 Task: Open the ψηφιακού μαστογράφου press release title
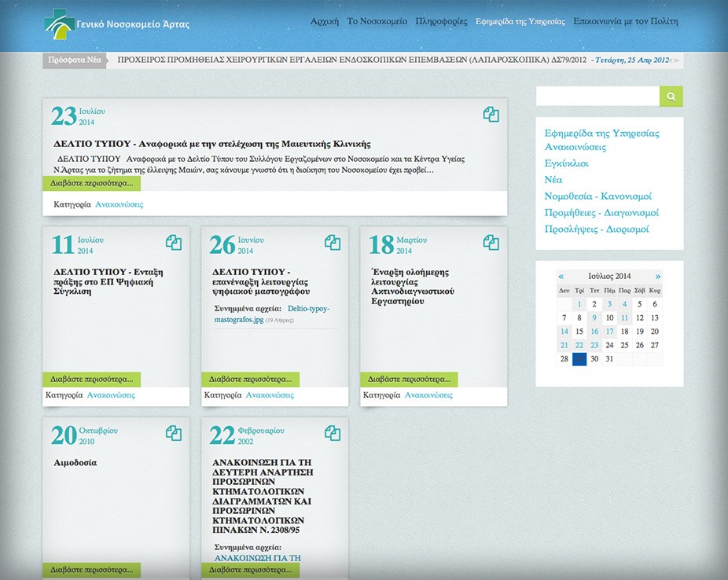click(x=261, y=281)
